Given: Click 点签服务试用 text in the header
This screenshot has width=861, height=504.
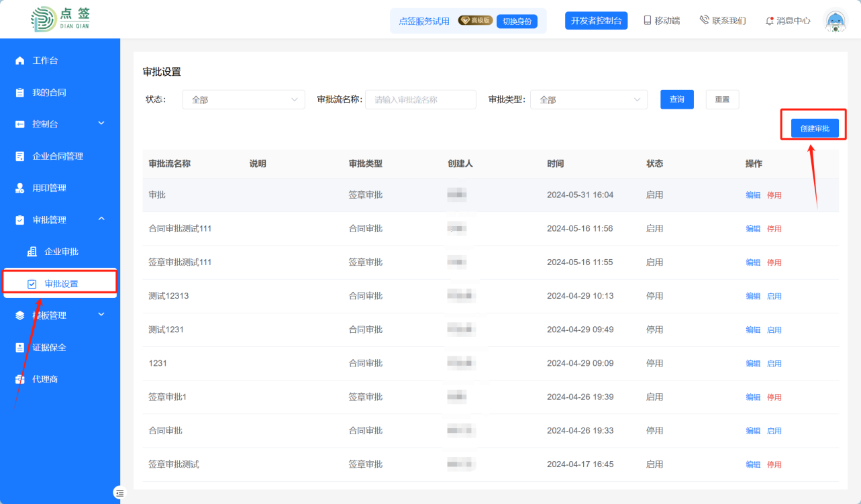Looking at the screenshot, I should 424,21.
